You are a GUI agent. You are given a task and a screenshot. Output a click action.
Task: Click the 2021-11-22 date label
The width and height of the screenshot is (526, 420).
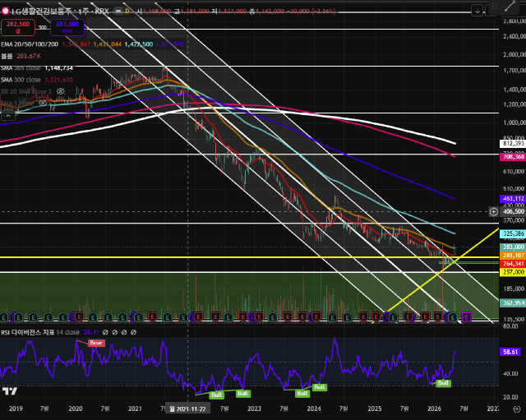pyautogui.click(x=188, y=409)
